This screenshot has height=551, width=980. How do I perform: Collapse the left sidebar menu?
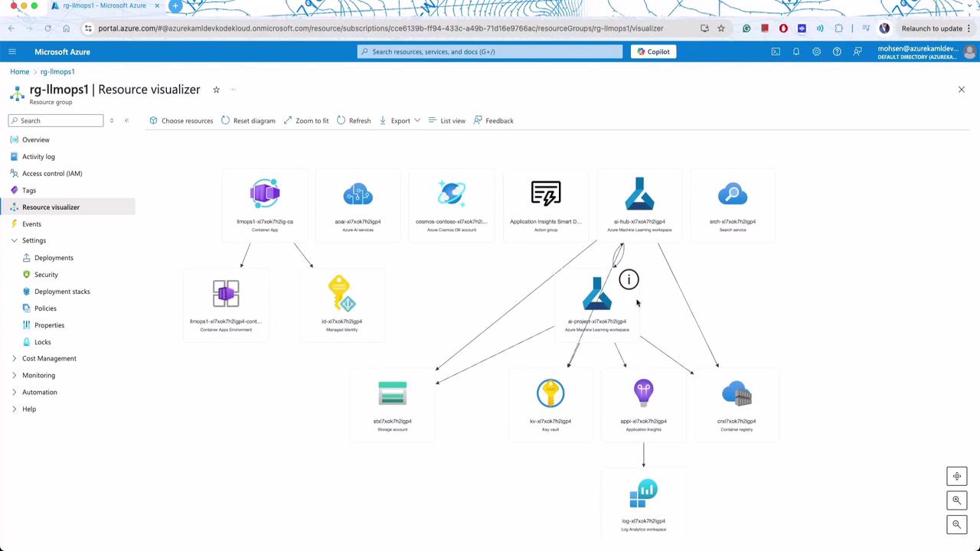click(127, 121)
